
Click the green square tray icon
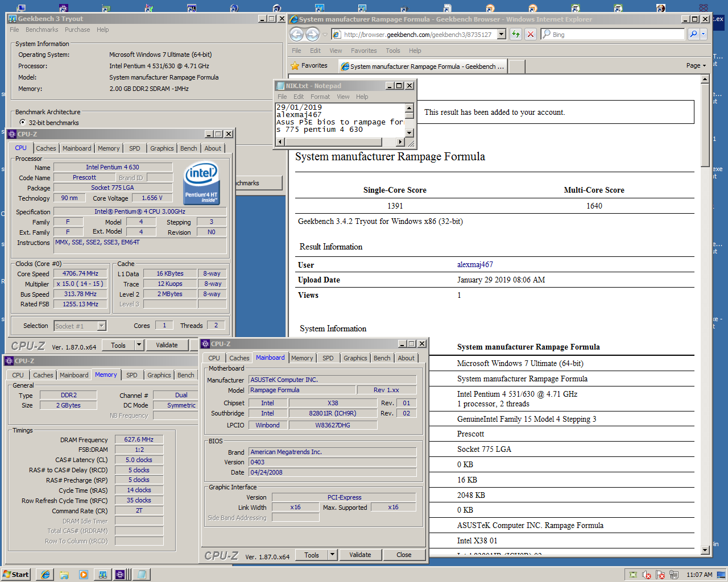[x=632, y=575]
